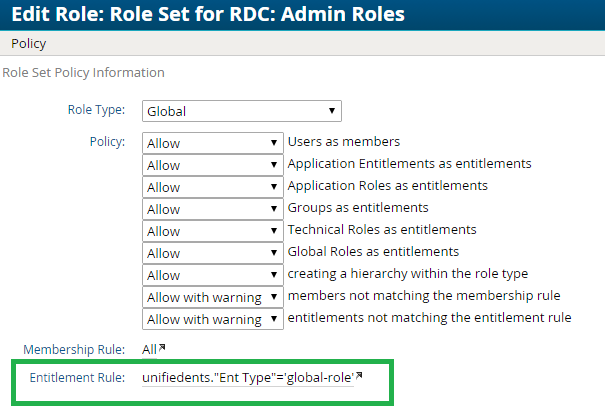The height and width of the screenshot is (414, 612).
Task: Click the arrow icon beside Membership Rule All
Action: [163, 347]
